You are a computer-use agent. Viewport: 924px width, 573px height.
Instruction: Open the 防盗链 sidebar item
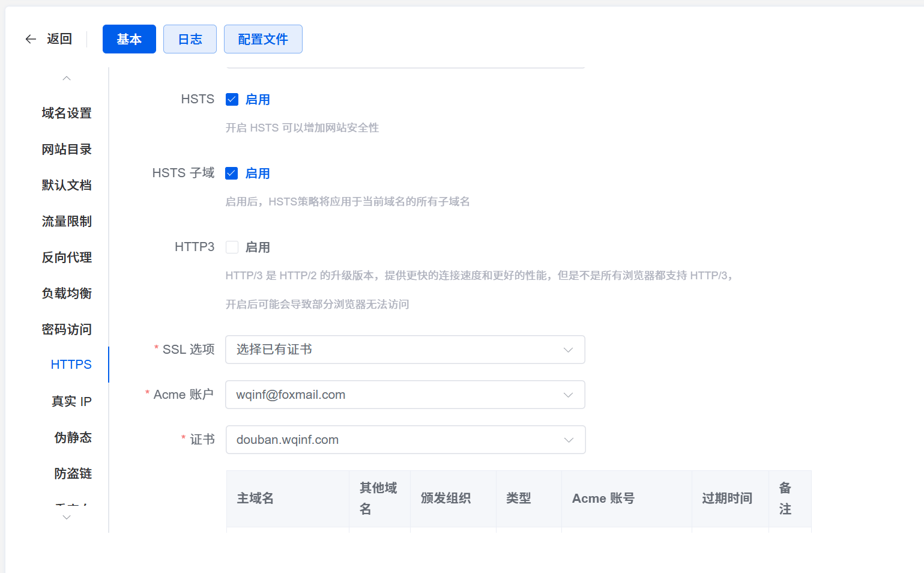coord(73,473)
